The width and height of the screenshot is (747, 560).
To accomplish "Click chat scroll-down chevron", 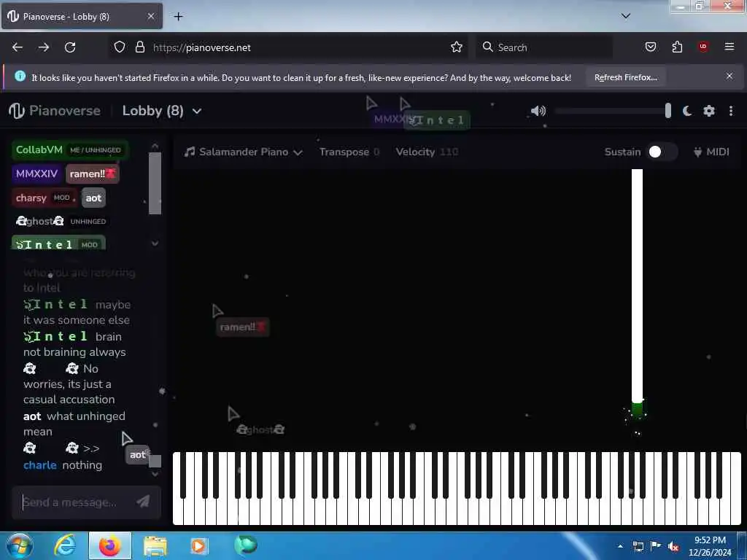I will point(155,474).
